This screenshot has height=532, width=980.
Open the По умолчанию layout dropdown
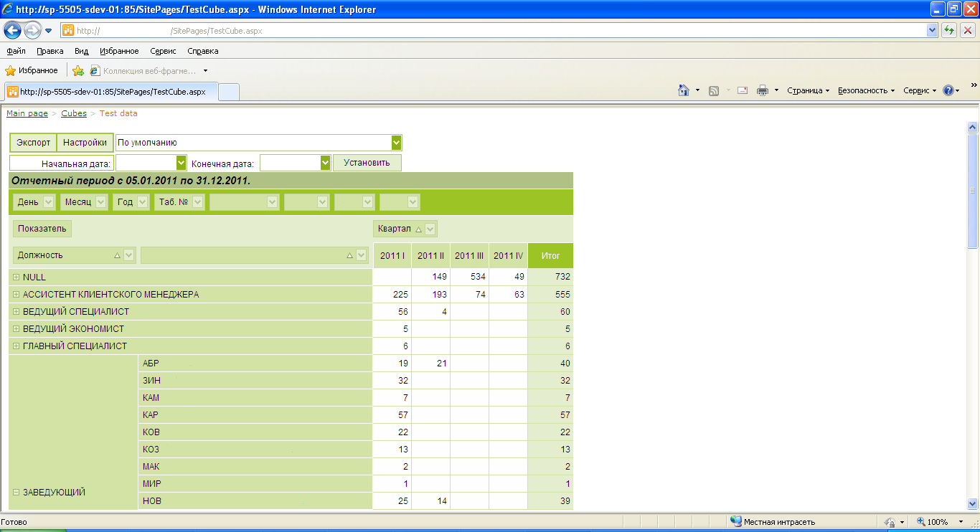pos(397,143)
